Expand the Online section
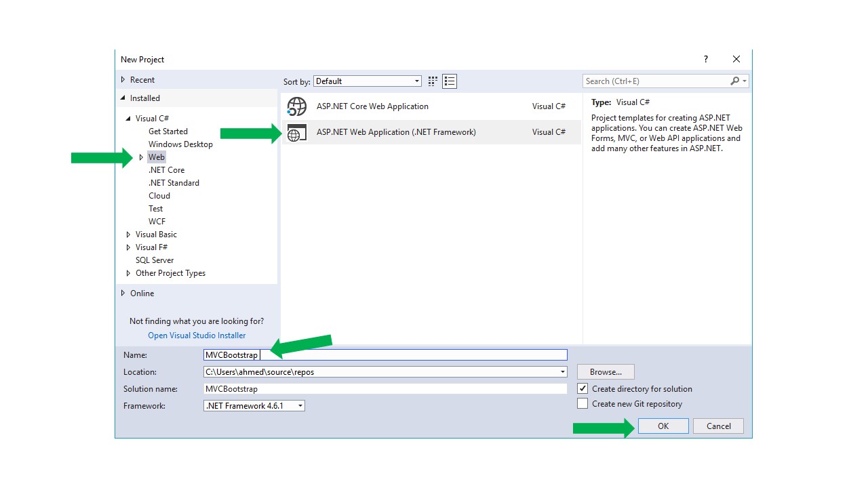 point(123,293)
